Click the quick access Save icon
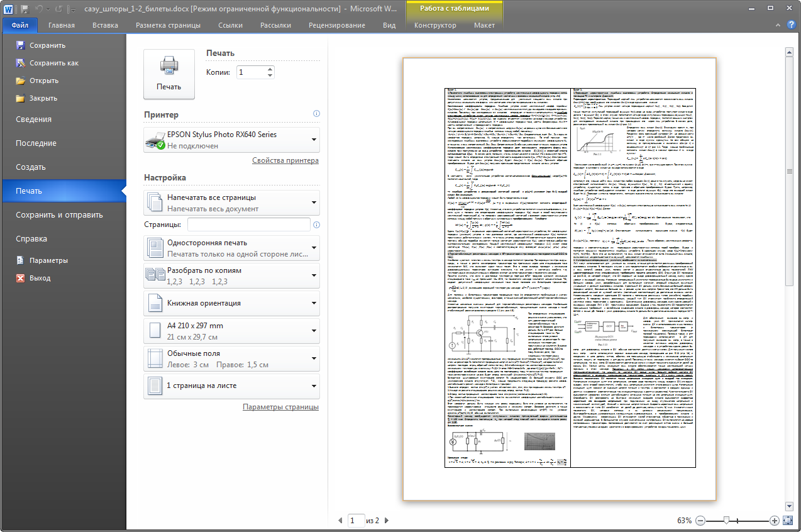 point(25,9)
